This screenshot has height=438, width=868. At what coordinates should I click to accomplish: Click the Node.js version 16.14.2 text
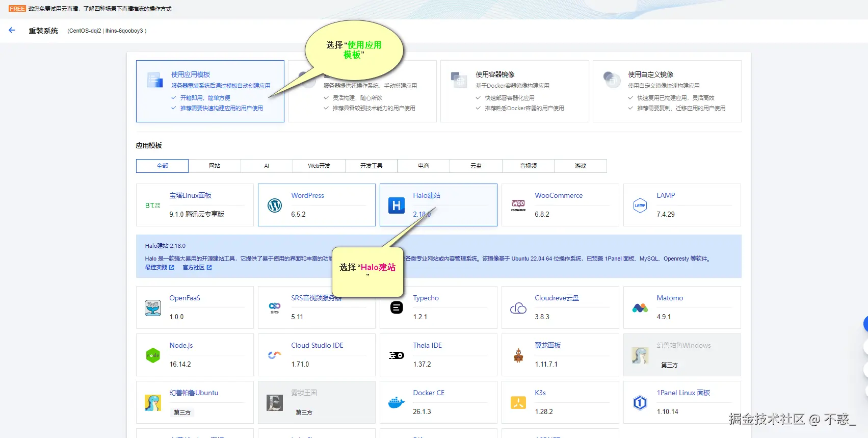point(180,364)
